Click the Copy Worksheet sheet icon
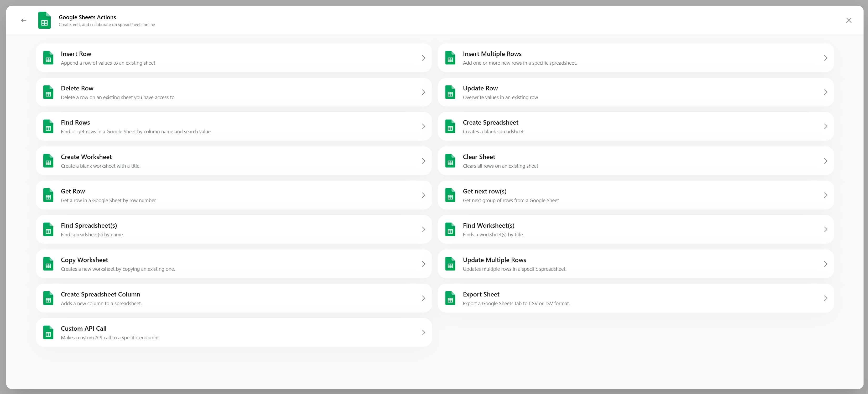The width and height of the screenshot is (868, 394). [x=48, y=264]
